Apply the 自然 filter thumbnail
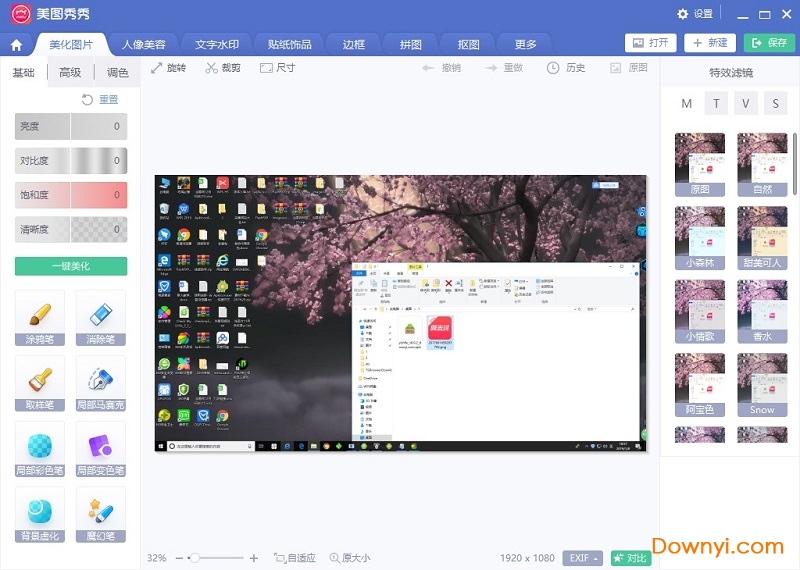 [762, 164]
